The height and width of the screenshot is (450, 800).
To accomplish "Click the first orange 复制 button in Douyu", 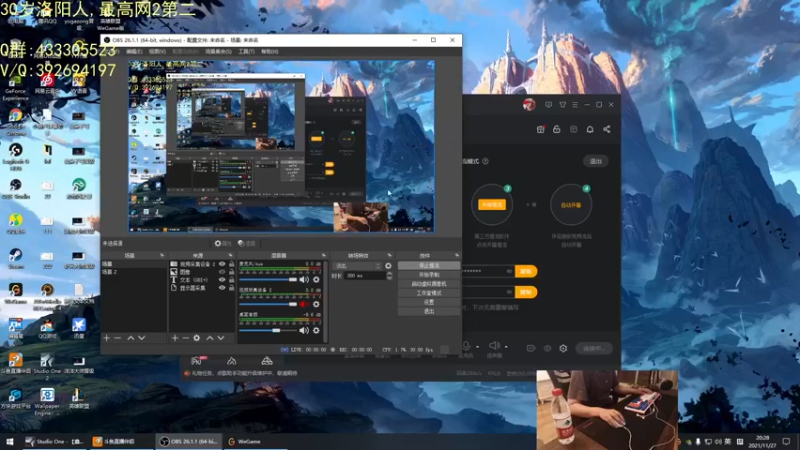I will [526, 271].
